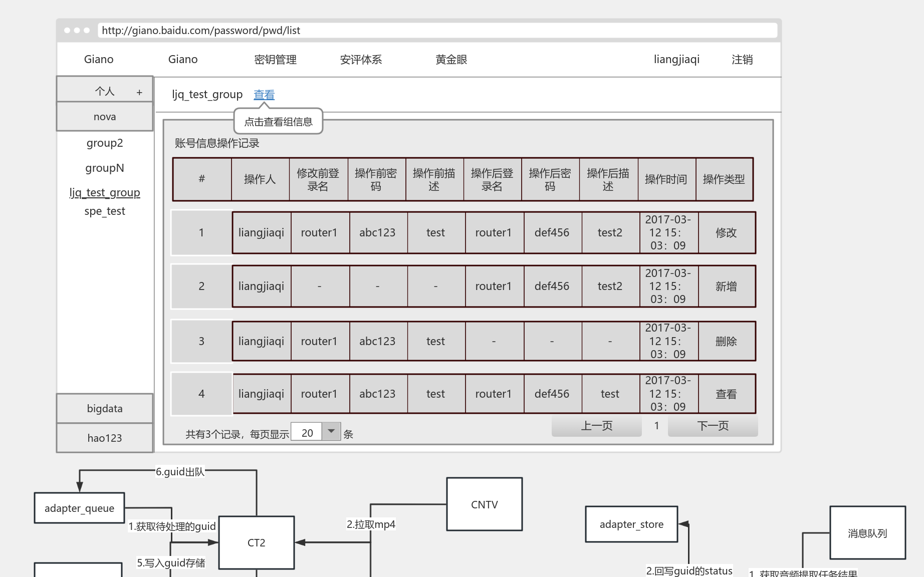Screen dimensions: 924x577
Task: Select the bigdata group
Action: [104, 408]
